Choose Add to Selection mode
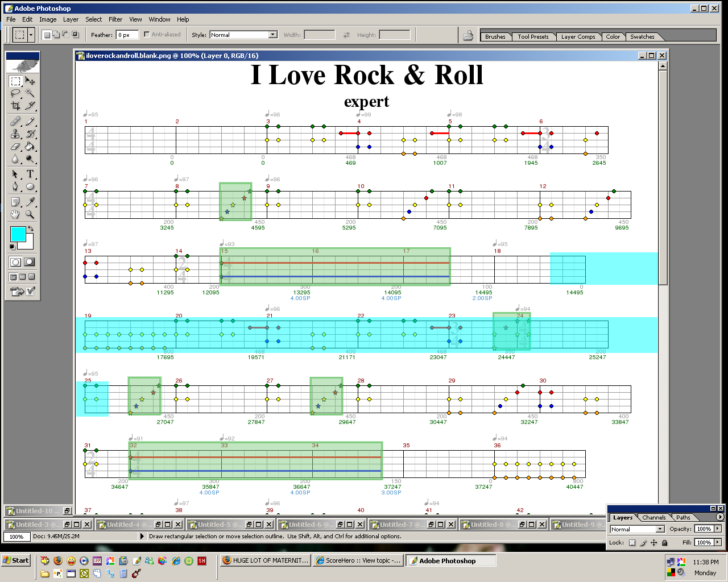The width and height of the screenshot is (728, 582). click(56, 35)
